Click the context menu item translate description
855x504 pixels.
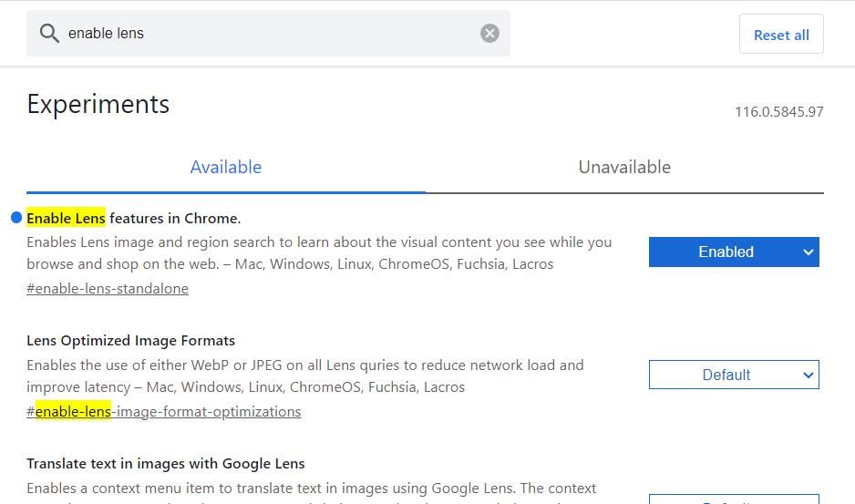click(311, 489)
